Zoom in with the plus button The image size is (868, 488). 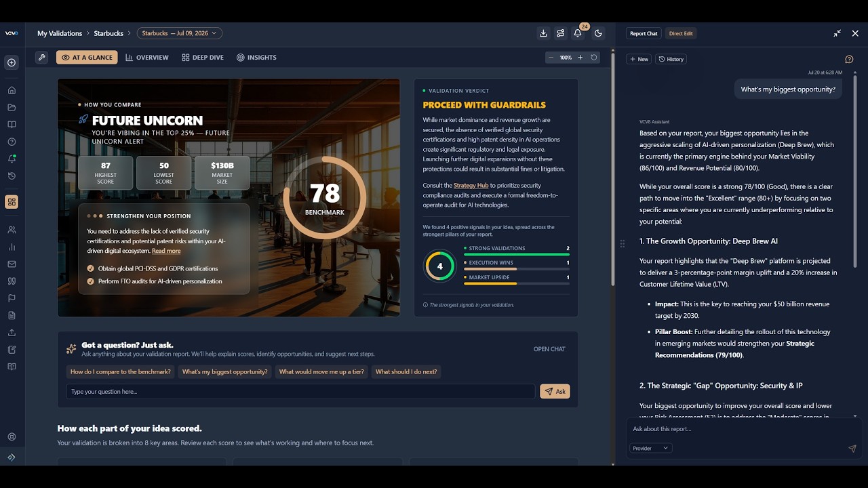(580, 58)
